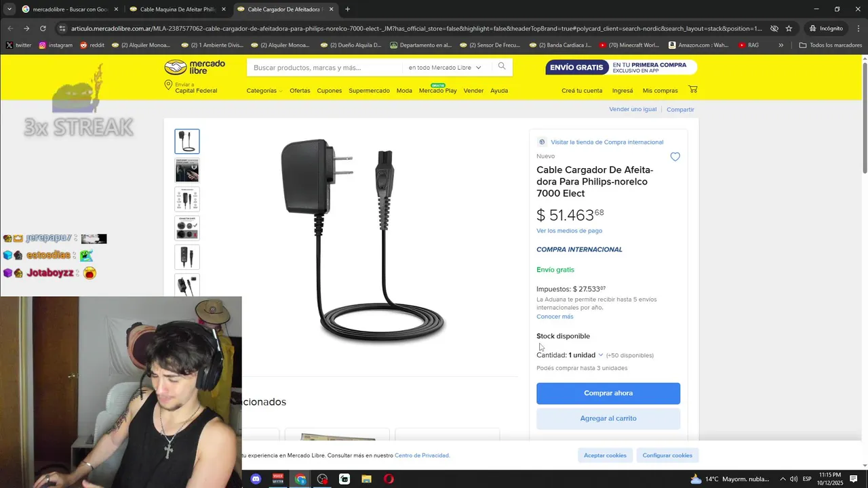The height and width of the screenshot is (488, 868).
Task: Click the Chrome address bar URL
Action: (416, 28)
